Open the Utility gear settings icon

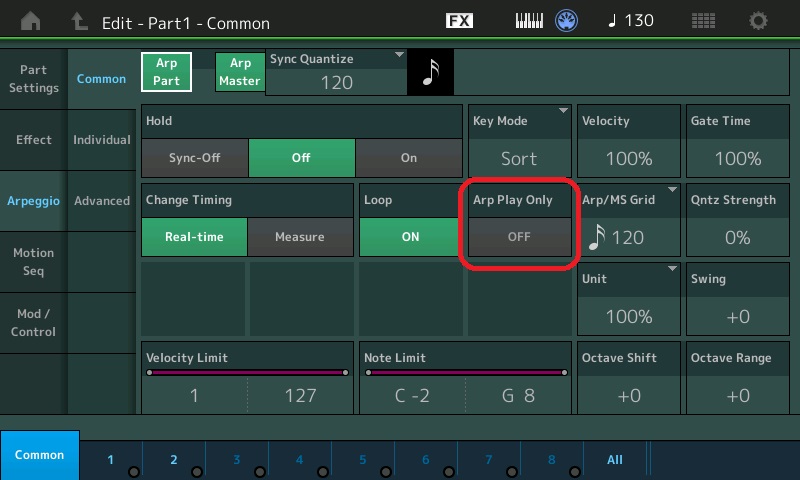[x=759, y=21]
